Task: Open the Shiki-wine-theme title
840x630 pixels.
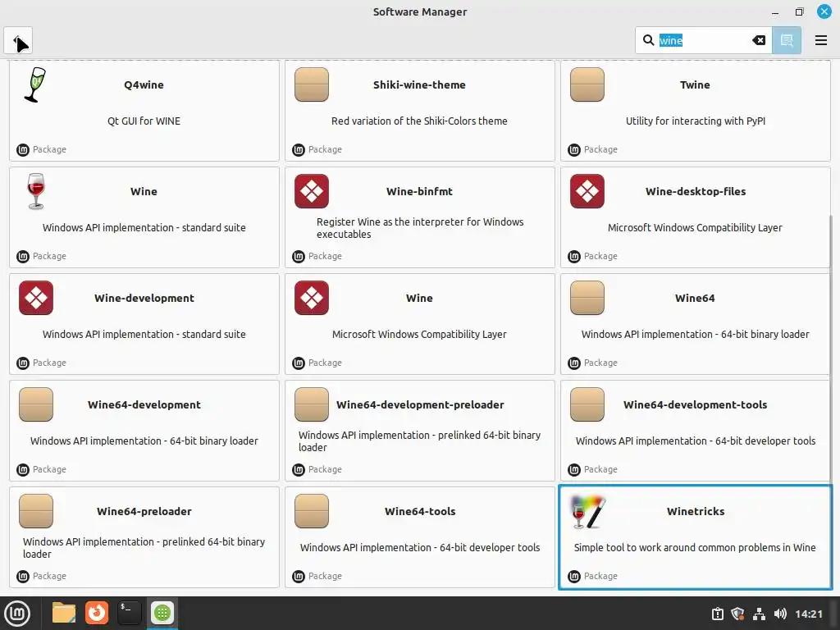Action: [419, 84]
